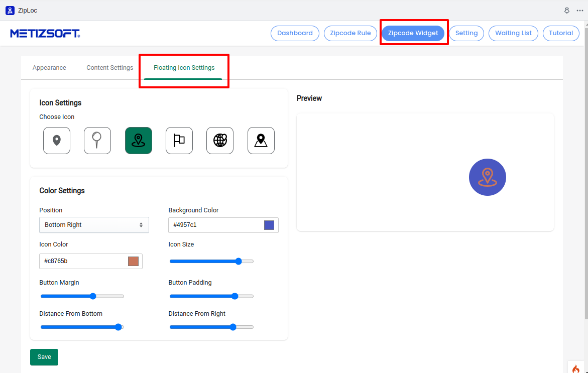The width and height of the screenshot is (588, 373).
Task: Click the Icon Size slider
Action: 211,261
